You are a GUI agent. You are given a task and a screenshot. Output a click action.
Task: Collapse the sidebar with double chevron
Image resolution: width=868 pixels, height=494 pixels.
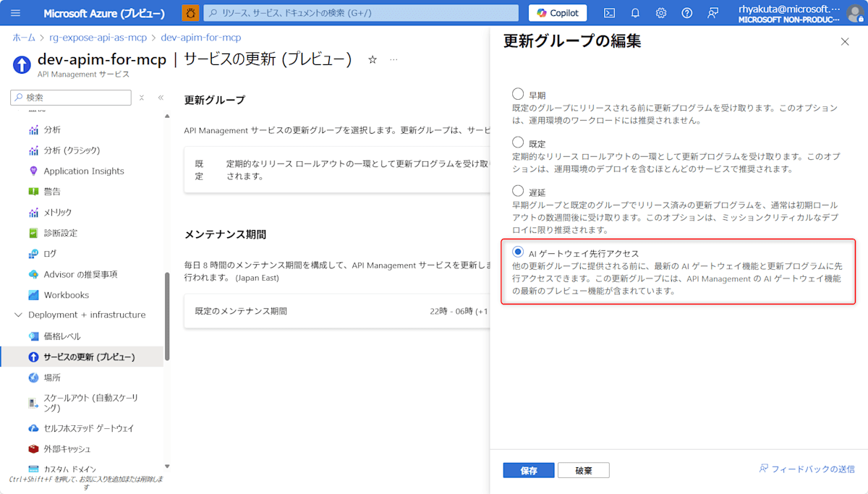click(161, 98)
